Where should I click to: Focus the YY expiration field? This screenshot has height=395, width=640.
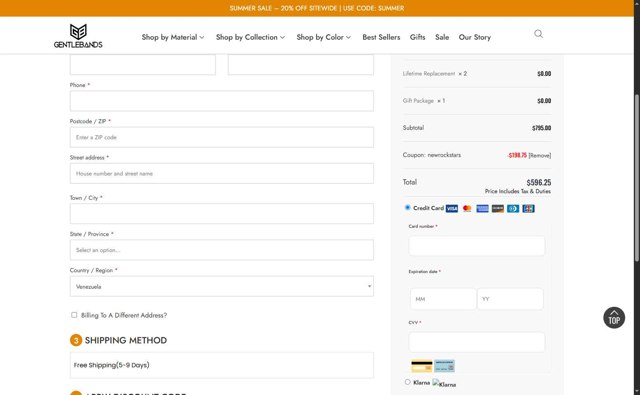pos(510,299)
